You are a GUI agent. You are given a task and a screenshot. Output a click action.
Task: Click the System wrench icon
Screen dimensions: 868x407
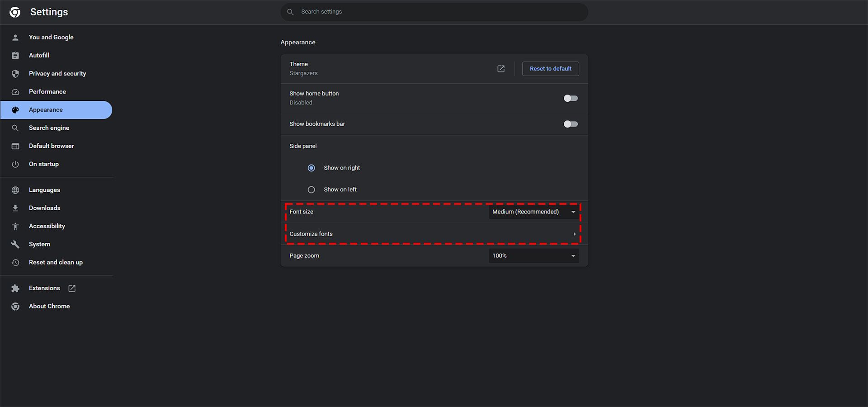[15, 244]
